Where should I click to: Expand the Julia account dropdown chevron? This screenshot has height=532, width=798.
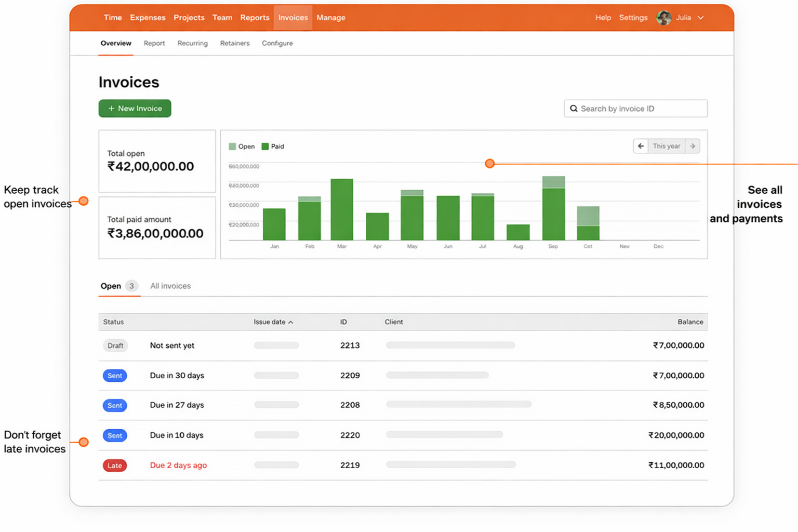[701, 18]
